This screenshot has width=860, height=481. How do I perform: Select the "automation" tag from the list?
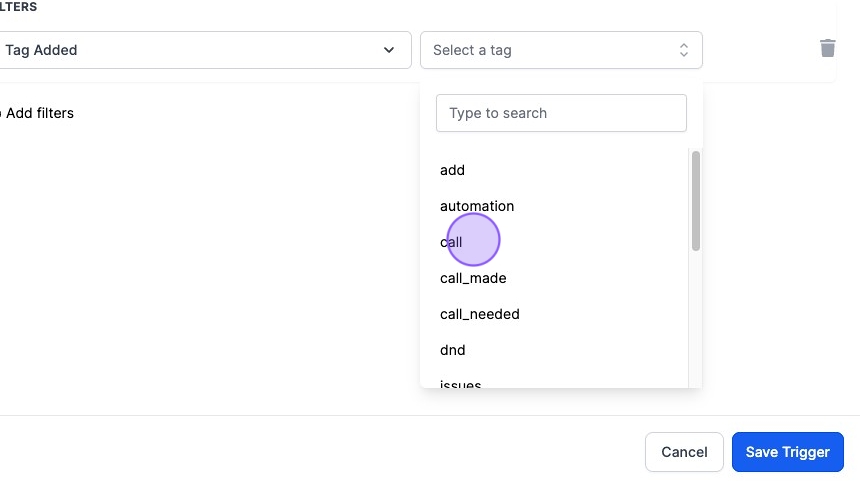477,206
